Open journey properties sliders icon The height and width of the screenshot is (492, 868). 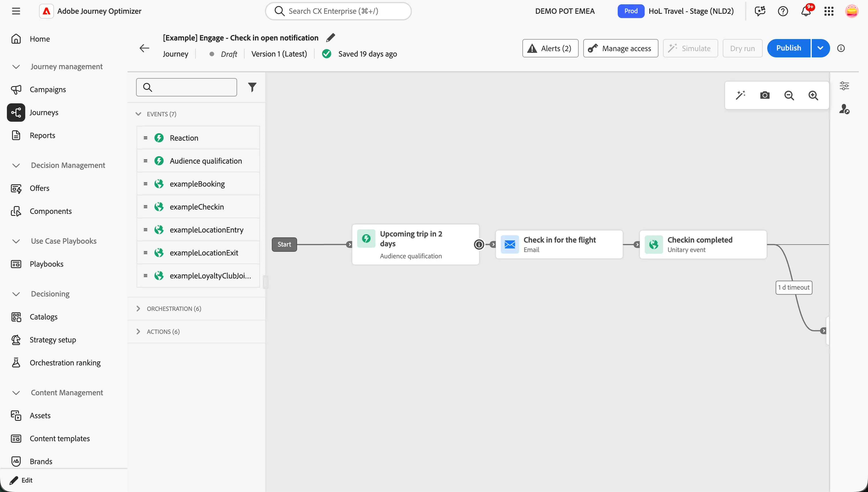[844, 86]
